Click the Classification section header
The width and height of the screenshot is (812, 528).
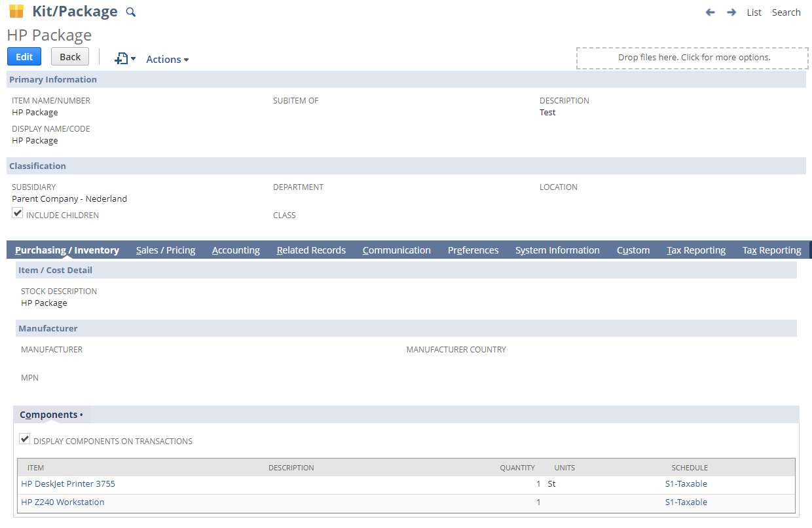coord(406,166)
